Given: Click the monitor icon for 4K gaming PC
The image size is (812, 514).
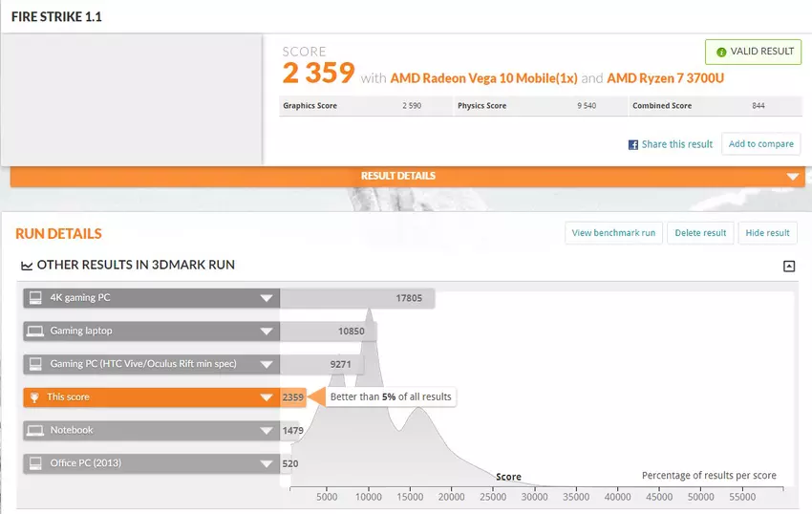Looking at the screenshot, I should coord(35,298).
